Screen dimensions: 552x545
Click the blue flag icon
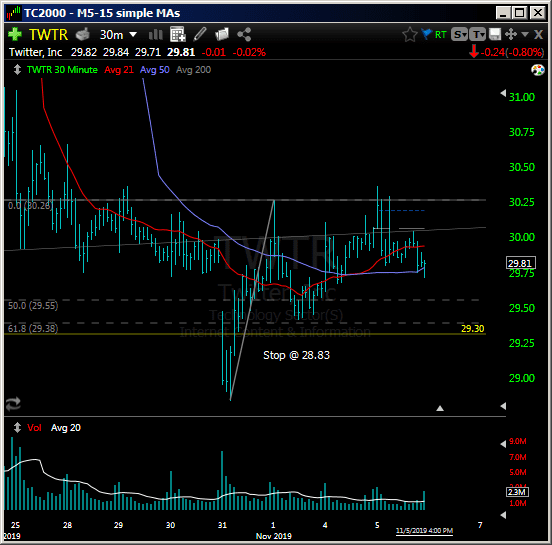coord(426,34)
